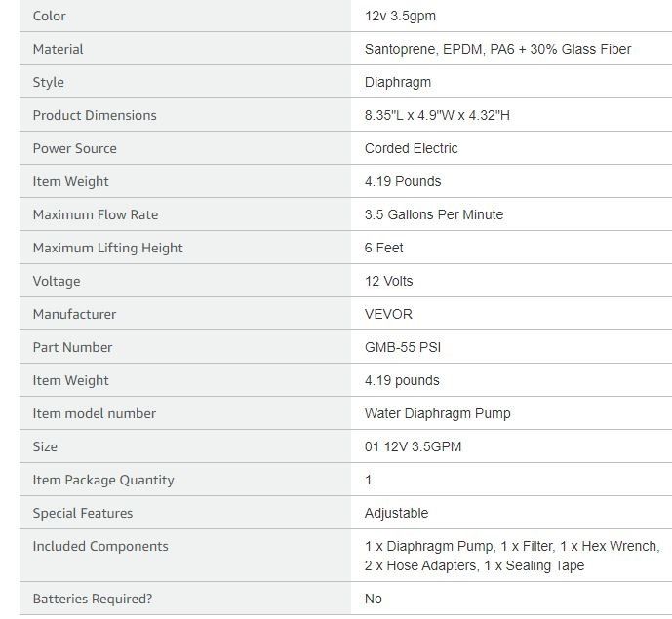Image resolution: width=672 pixels, height=619 pixels.
Task: Click the "Color" row label
Action: (x=50, y=16)
